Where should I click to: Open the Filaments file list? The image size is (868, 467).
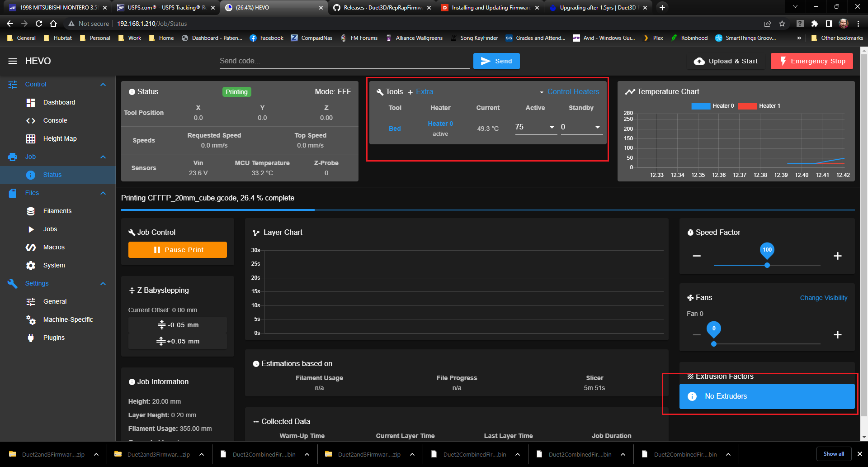tap(58, 211)
